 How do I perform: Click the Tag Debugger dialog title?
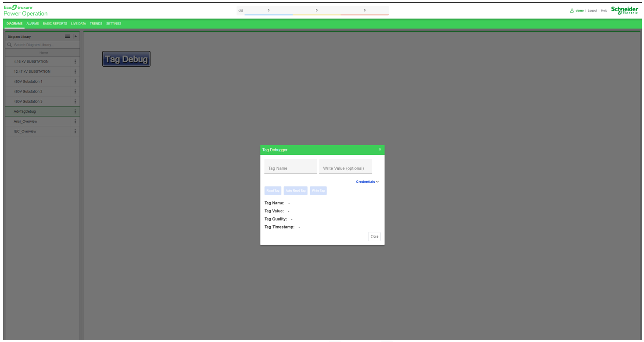coord(275,150)
